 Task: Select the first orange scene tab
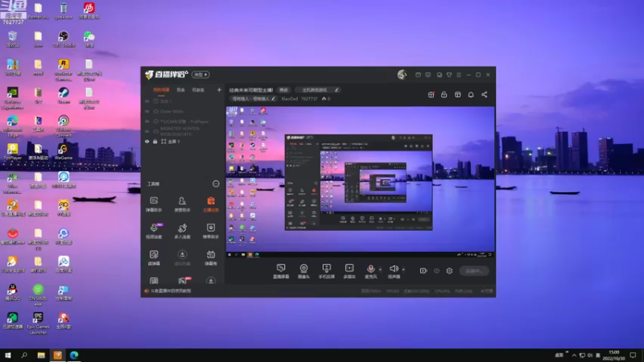[x=161, y=90]
